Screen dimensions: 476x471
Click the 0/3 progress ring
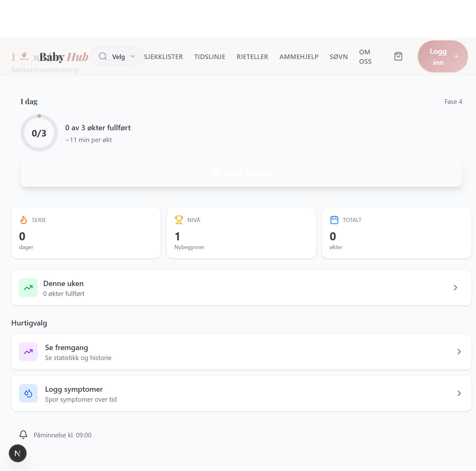click(x=39, y=132)
